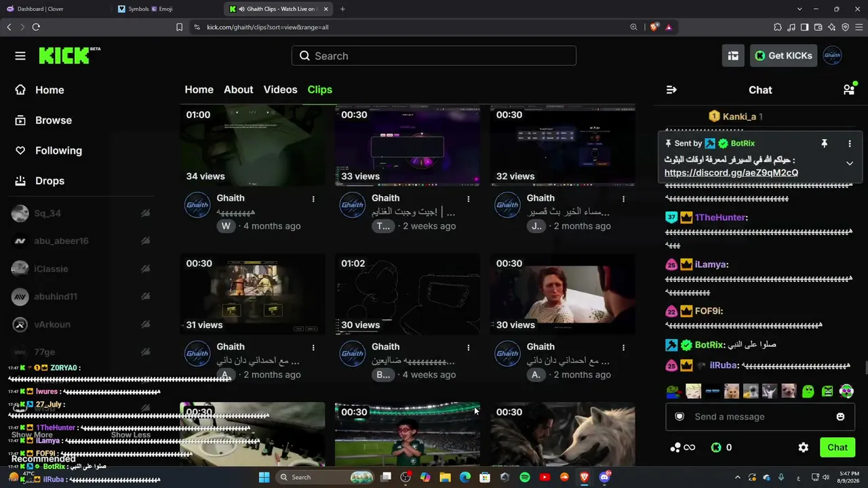
Task: Unpin the BotRix pinned message
Action: (825, 144)
